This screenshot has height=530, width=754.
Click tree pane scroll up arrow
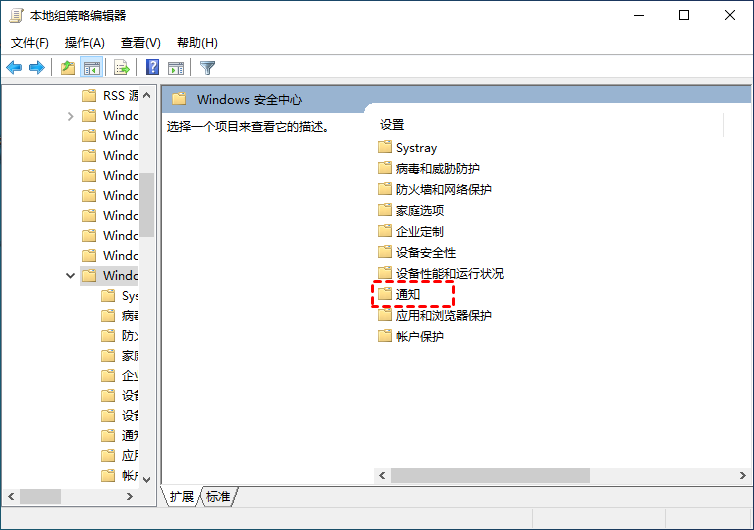click(x=147, y=95)
